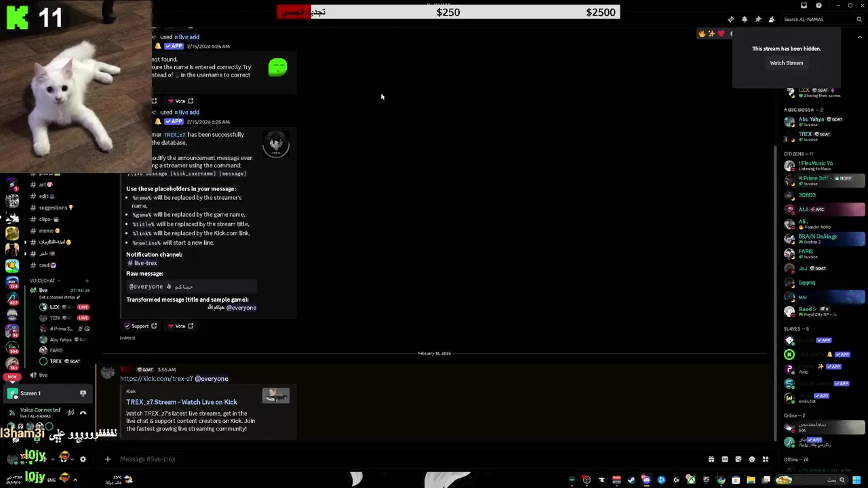Click the Watch Stream button
Screen dimensions: 868x488
click(x=787, y=63)
